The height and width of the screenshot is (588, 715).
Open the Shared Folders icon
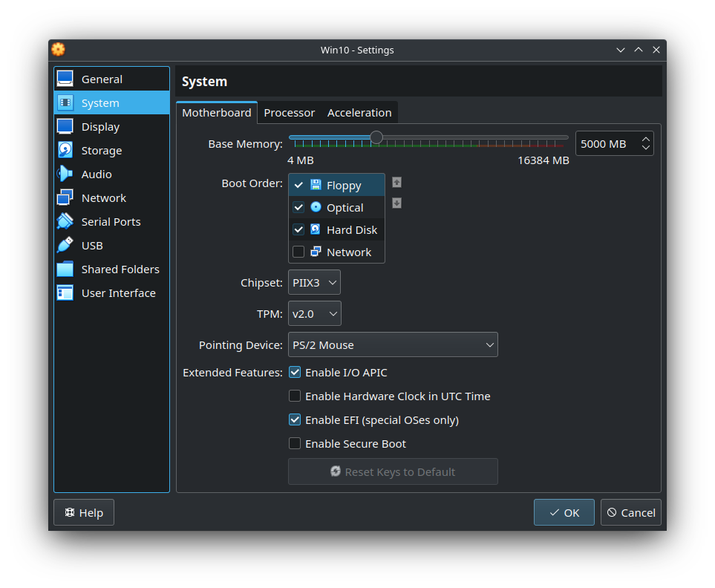[x=65, y=269]
